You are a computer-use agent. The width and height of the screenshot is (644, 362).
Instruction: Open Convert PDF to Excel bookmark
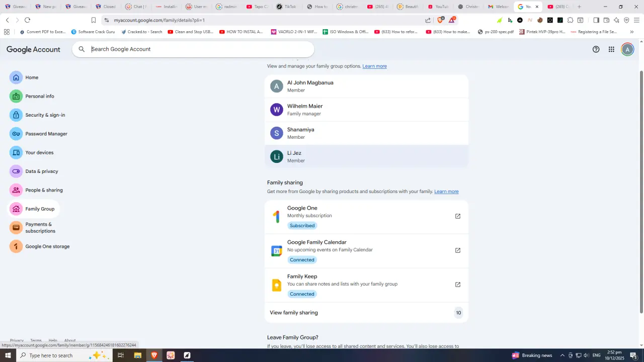tap(42, 32)
